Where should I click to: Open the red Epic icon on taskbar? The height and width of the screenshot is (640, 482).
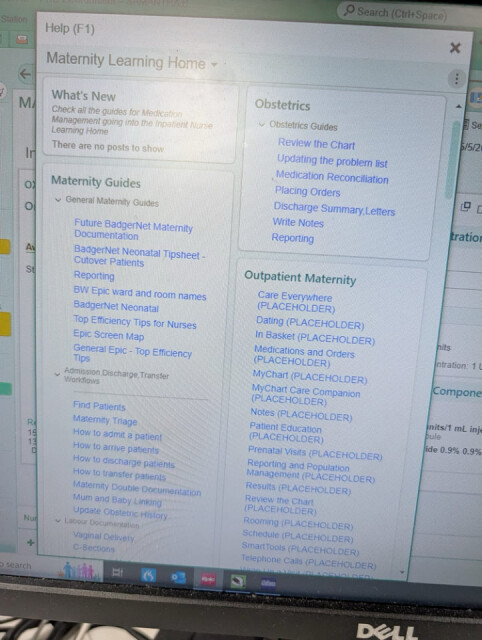coord(208,579)
